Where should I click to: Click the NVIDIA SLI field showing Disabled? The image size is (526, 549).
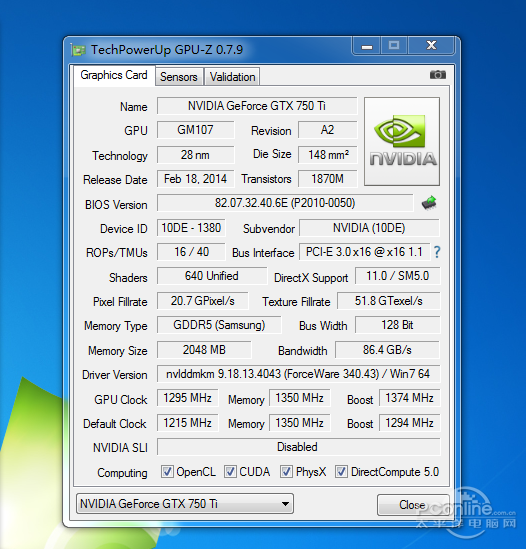point(298,447)
